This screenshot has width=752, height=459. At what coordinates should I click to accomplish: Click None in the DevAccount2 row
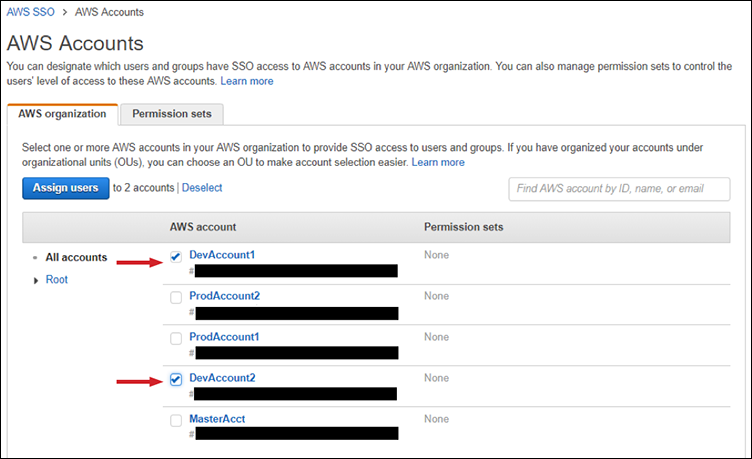(436, 378)
